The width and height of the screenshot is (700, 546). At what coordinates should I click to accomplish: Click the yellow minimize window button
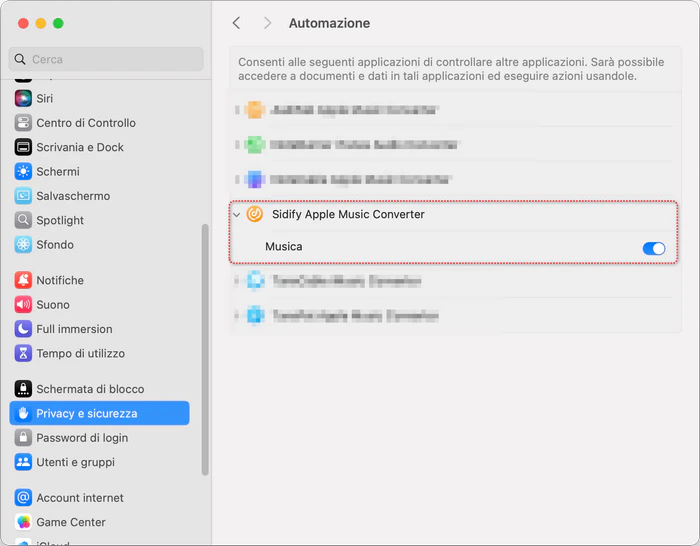coord(41,23)
